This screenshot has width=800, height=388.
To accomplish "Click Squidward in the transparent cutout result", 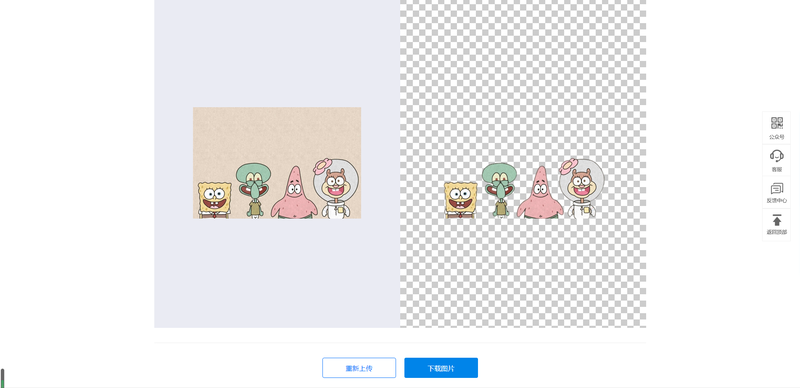I will pos(499,189).
